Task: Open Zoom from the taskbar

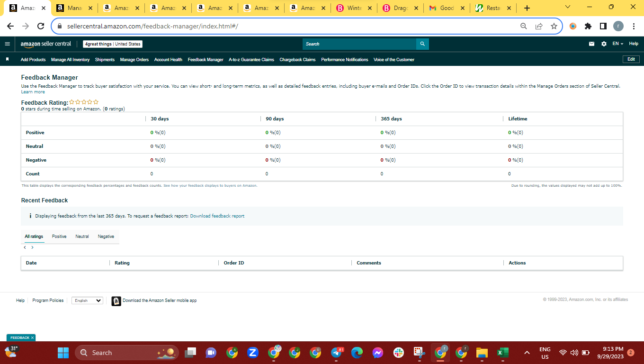Action: pos(253,353)
